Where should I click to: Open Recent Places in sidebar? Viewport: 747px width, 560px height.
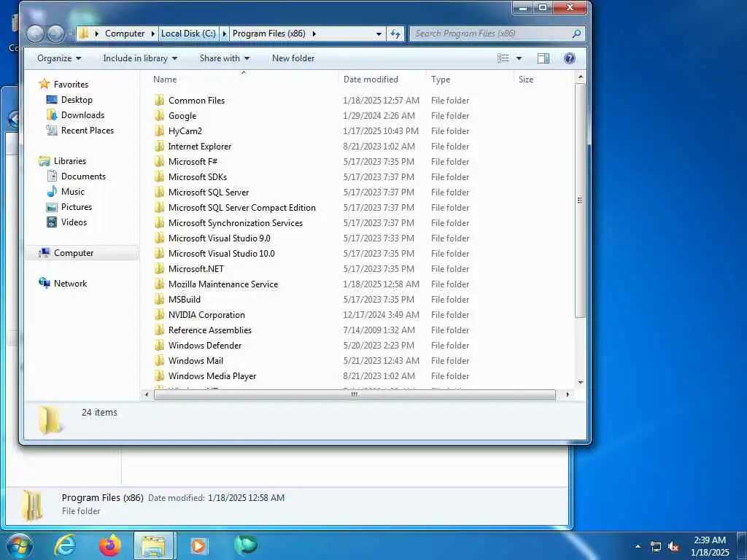[x=88, y=130]
